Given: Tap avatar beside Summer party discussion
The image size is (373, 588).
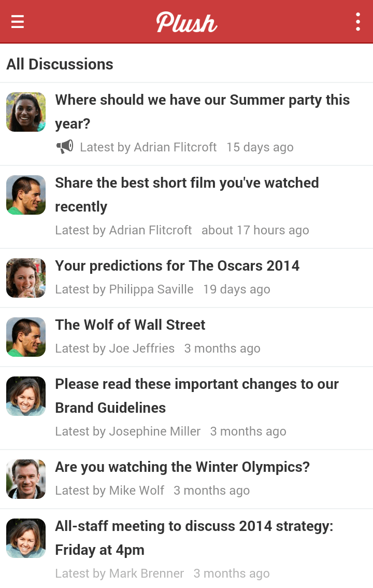Looking at the screenshot, I should 26,112.
